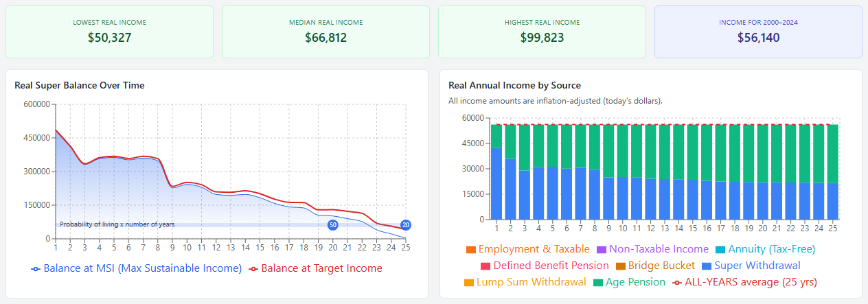
Task: Toggle the Super Withdrawal series label
Action: pos(757,266)
